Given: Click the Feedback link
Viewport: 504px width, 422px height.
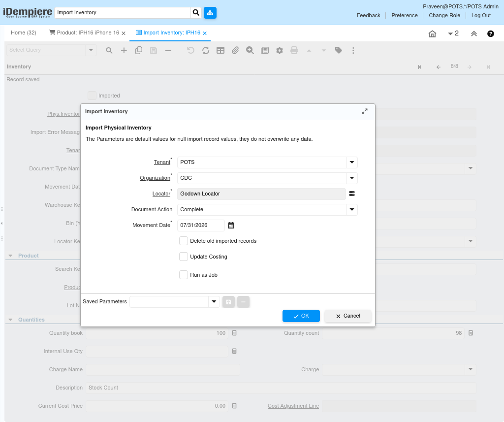Looking at the screenshot, I should tap(368, 15).
